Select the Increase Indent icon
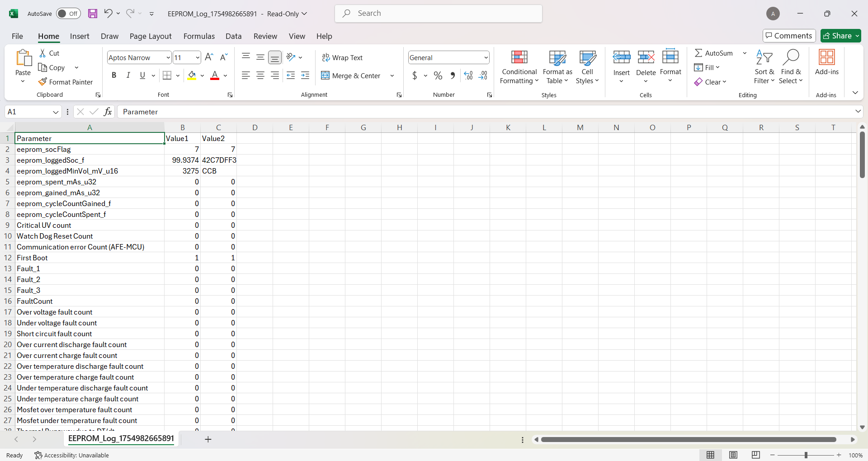This screenshot has height=461, width=868. 306,75
